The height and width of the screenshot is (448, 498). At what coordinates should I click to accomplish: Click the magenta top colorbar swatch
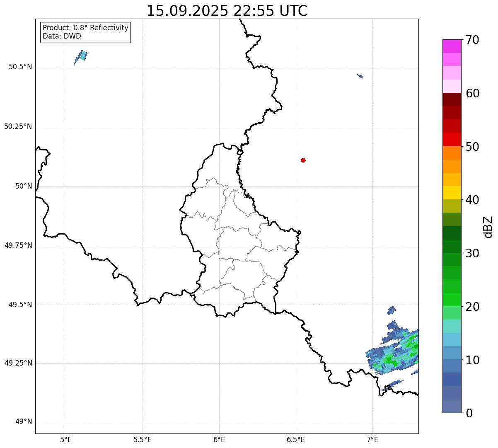pyautogui.click(x=452, y=46)
